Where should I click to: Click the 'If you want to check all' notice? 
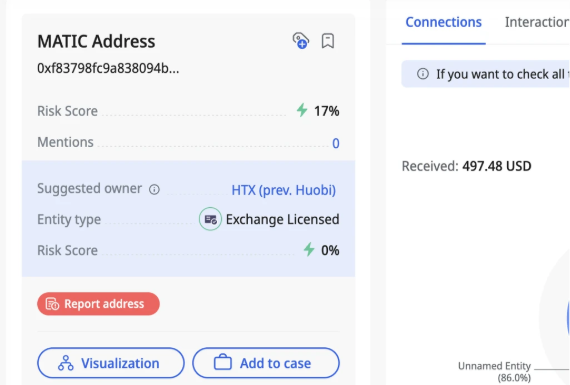[486, 74]
